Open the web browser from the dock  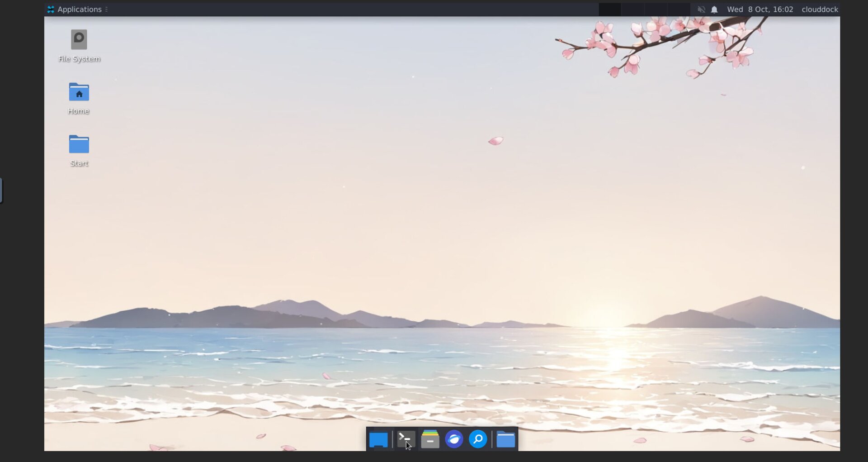(454, 439)
